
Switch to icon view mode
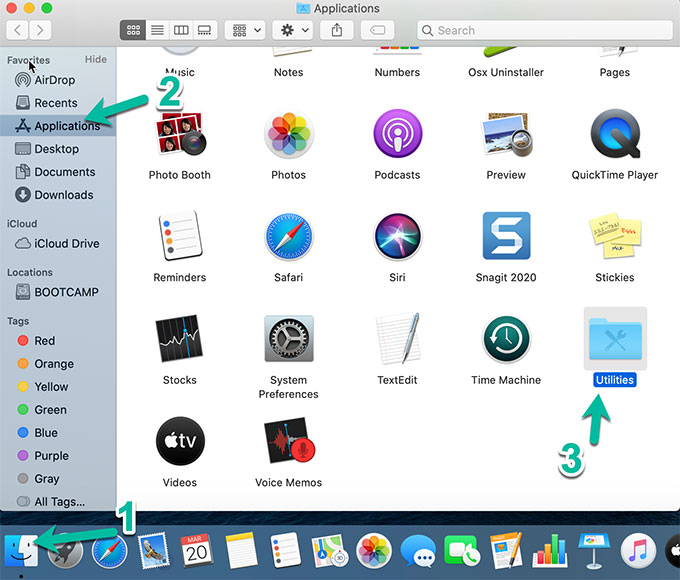pos(132,31)
